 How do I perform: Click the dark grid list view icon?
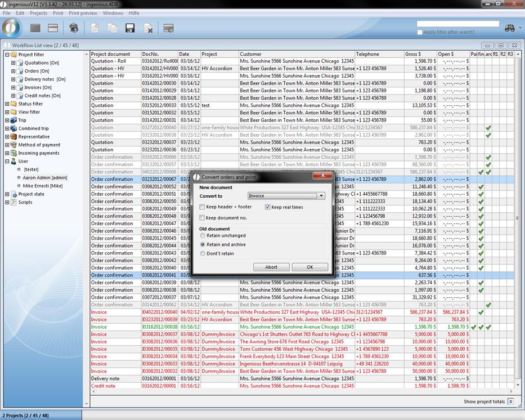pyautogui.click(x=35, y=28)
